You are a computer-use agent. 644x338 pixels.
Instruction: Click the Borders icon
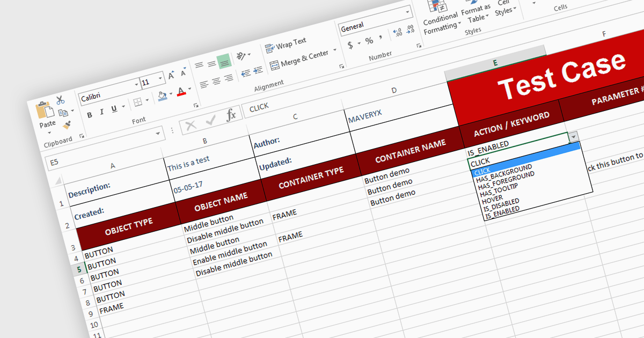tap(137, 102)
